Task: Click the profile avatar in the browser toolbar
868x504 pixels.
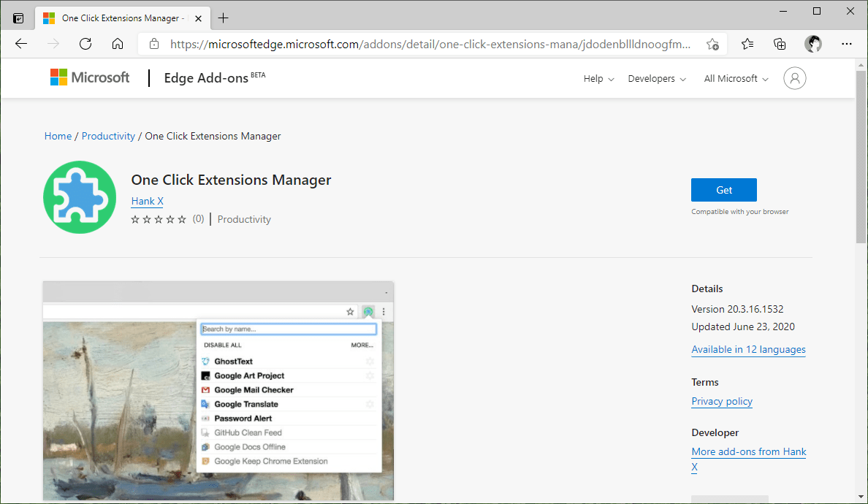Action: (x=813, y=43)
